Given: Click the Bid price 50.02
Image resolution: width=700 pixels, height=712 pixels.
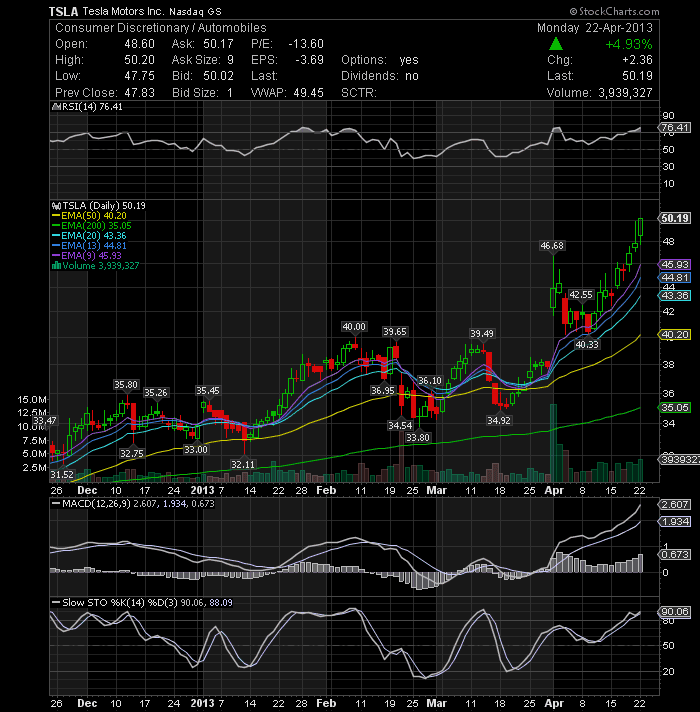Looking at the screenshot, I should tap(218, 76).
